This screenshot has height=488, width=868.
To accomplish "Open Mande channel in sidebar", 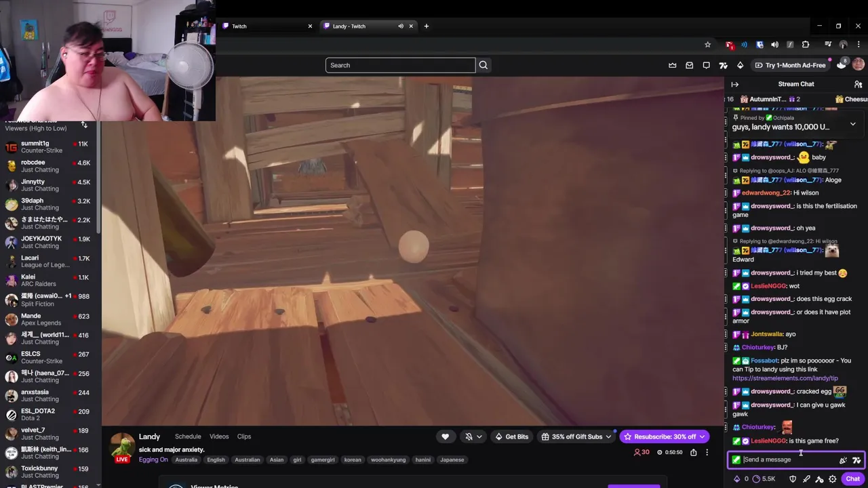I will [x=51, y=319].
